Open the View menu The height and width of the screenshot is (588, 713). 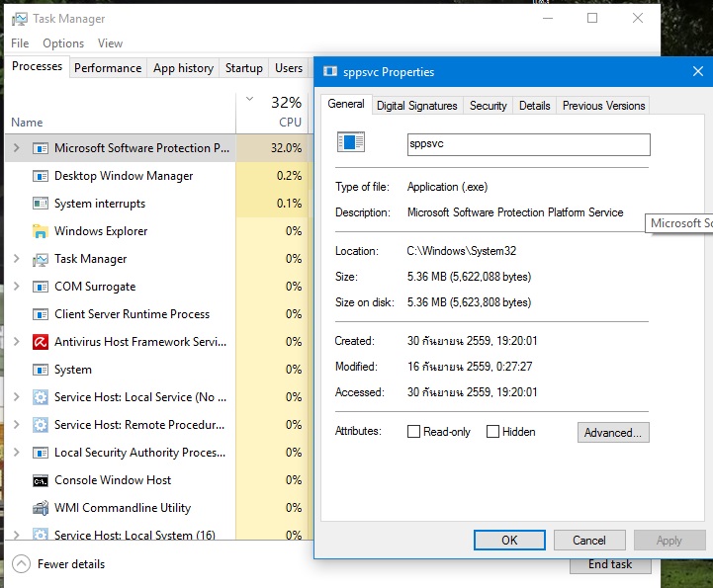coord(110,43)
